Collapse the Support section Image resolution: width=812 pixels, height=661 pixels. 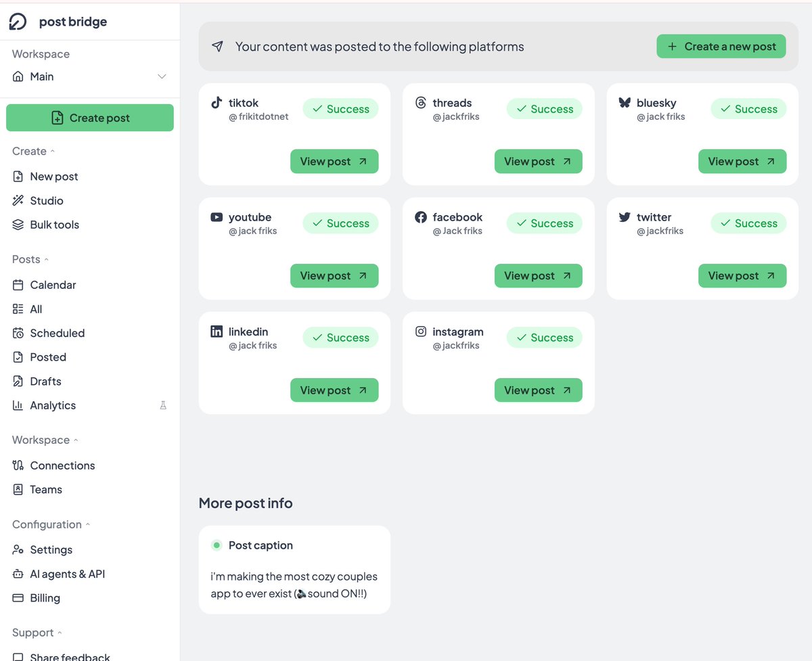(37, 633)
